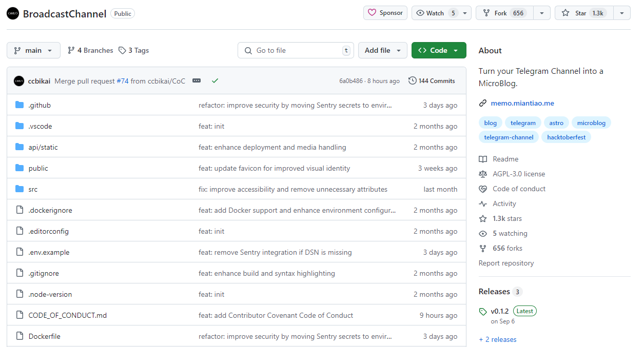Click the v0.1.2 release tag icon
The image size is (644, 347).
pyautogui.click(x=483, y=311)
